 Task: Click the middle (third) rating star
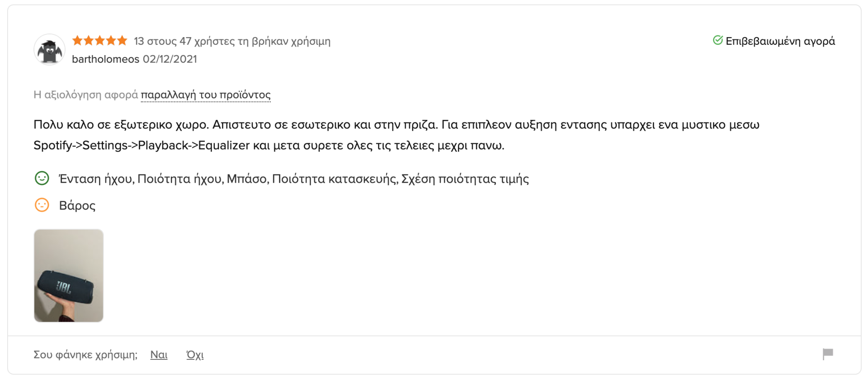100,41
